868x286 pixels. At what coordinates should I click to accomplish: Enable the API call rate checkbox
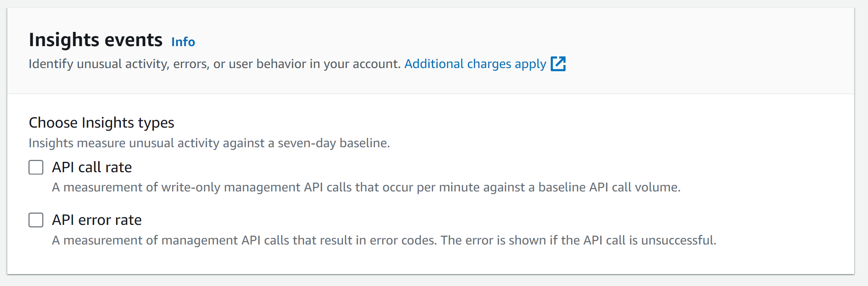coord(36,168)
